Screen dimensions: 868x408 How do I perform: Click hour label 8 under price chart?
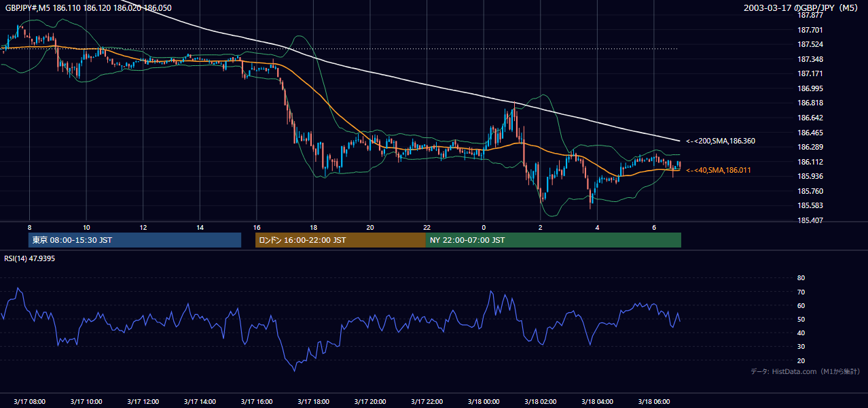29,227
